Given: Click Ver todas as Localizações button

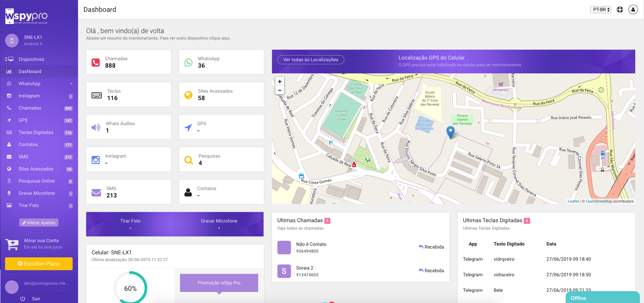Looking at the screenshot, I should pos(311,60).
